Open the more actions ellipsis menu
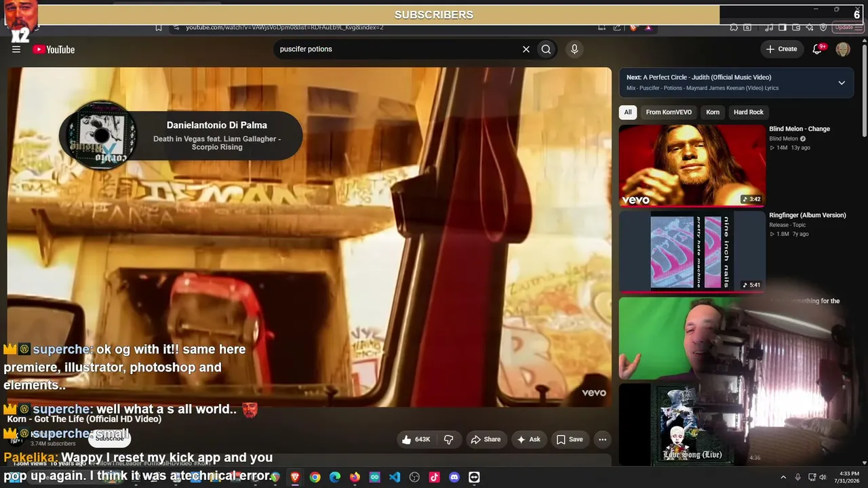Image resolution: width=868 pixels, height=488 pixels. point(602,439)
